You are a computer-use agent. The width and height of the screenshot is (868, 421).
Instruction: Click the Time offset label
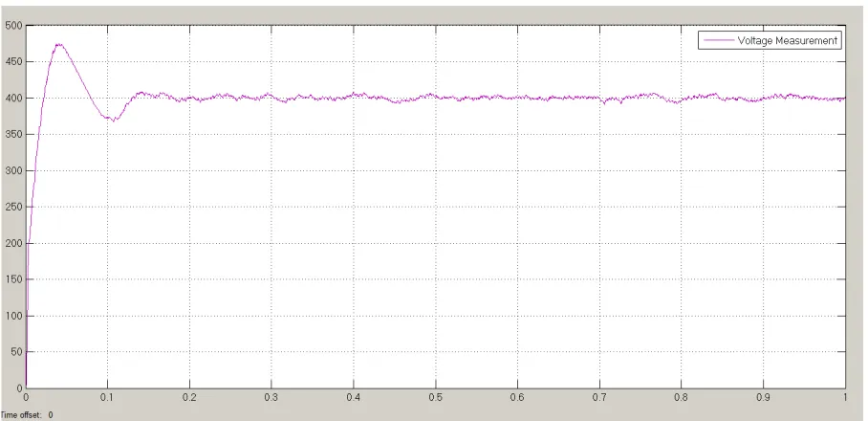click(21, 415)
